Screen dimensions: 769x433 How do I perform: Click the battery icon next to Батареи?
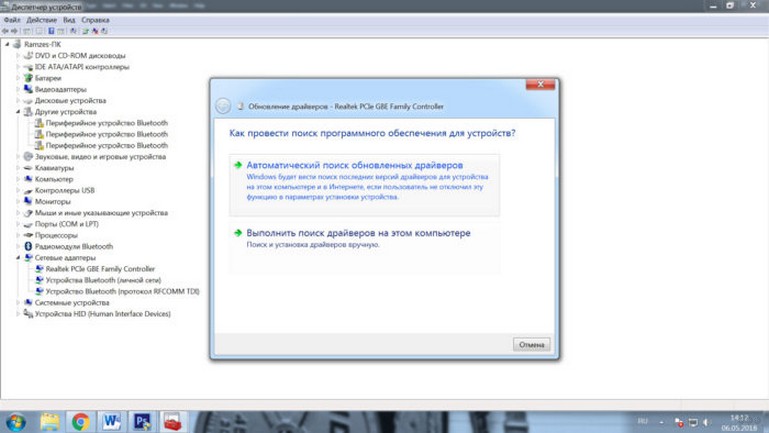click(28, 78)
